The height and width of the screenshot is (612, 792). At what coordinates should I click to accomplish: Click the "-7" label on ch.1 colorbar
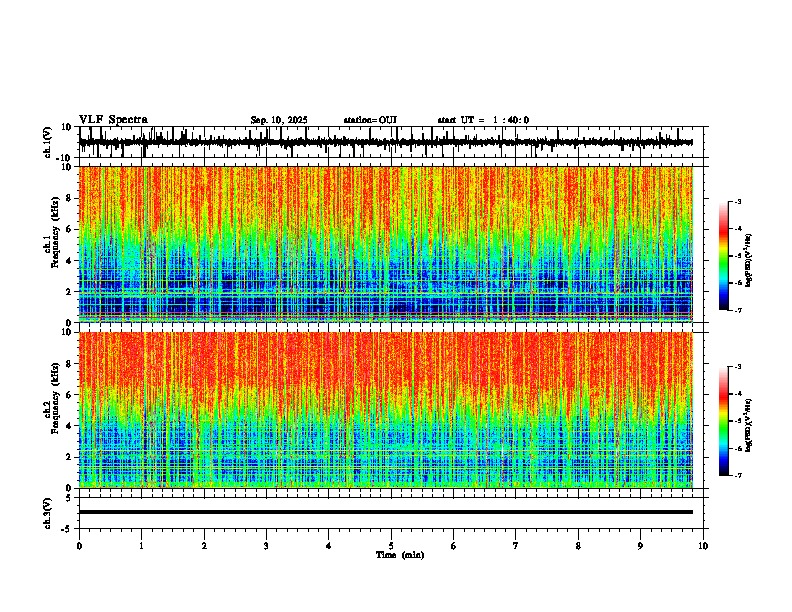[x=737, y=310]
